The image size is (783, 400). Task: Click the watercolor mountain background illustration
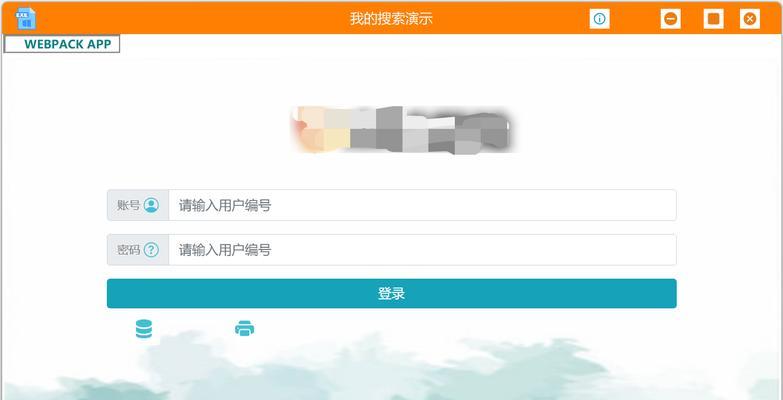[x=392, y=369]
